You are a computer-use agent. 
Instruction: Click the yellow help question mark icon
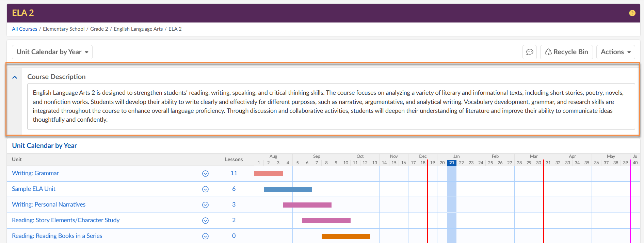click(632, 13)
